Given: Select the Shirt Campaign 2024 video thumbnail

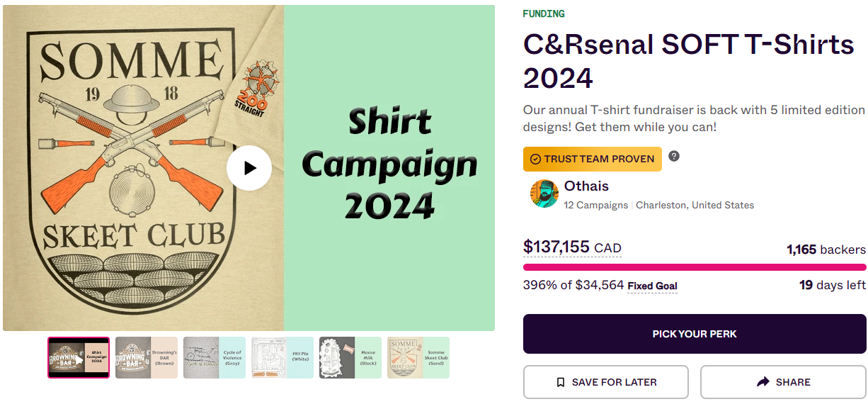Looking at the screenshot, I should pyautogui.click(x=79, y=357).
